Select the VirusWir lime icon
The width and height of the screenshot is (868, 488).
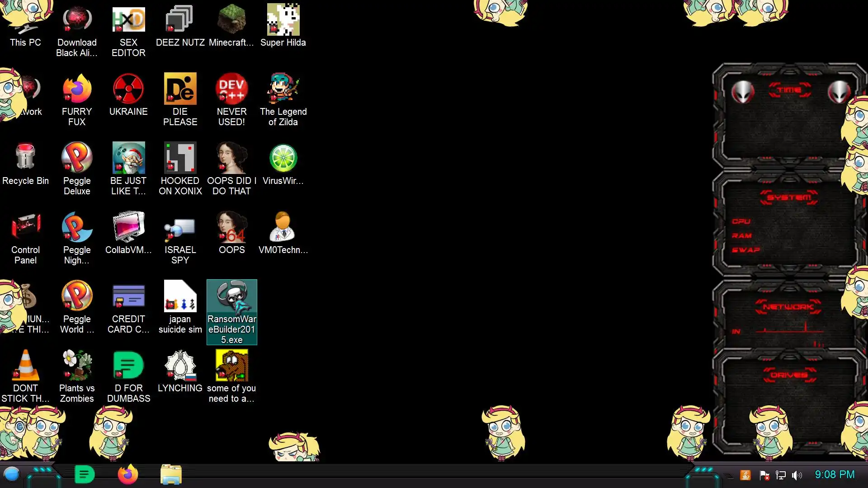tap(283, 158)
